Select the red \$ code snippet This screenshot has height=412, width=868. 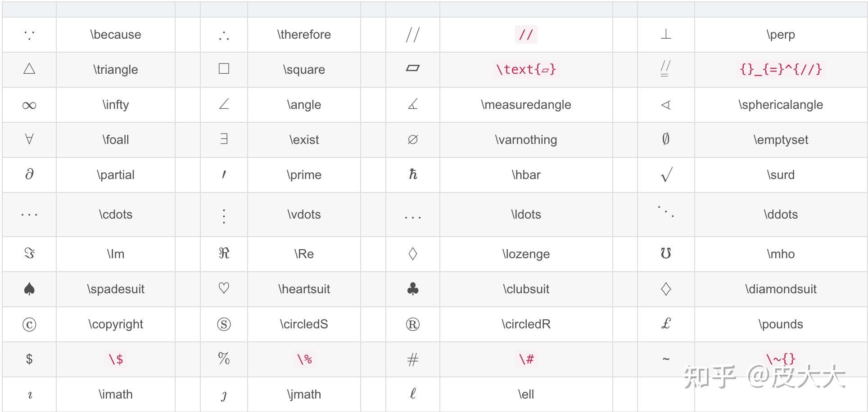tap(116, 359)
